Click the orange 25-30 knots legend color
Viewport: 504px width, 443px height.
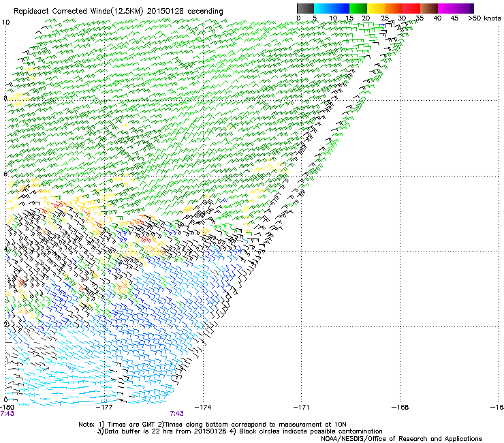(394, 8)
